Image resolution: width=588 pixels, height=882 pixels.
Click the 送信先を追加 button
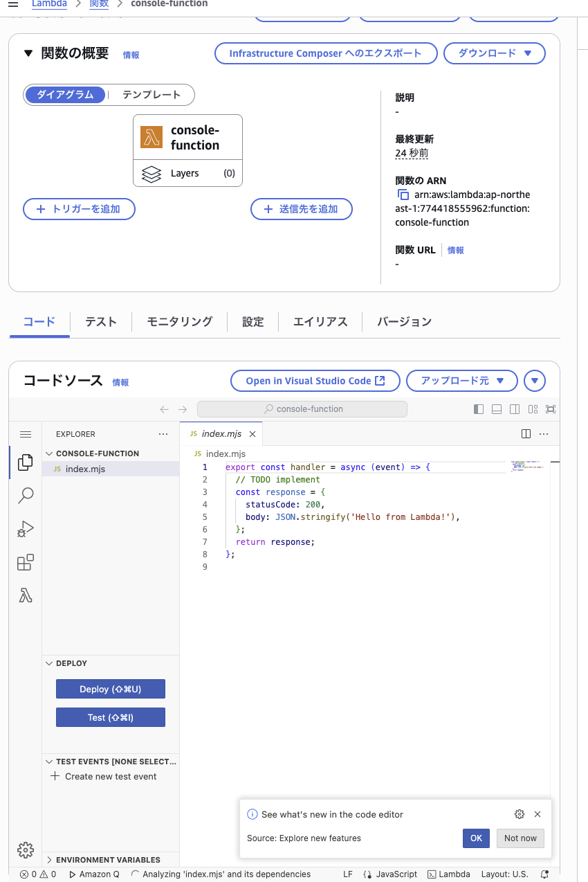tap(302, 209)
